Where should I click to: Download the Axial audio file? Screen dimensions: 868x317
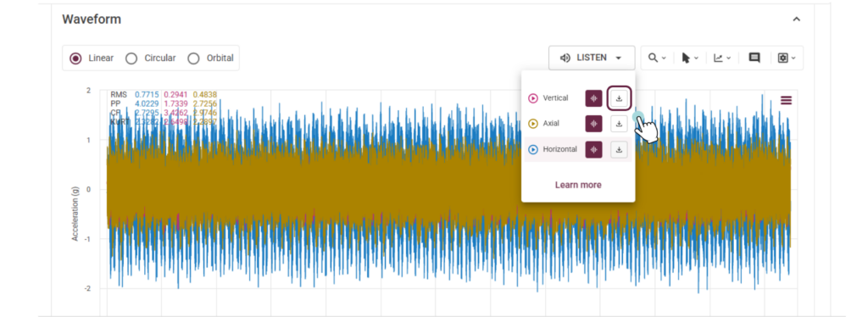tap(620, 124)
